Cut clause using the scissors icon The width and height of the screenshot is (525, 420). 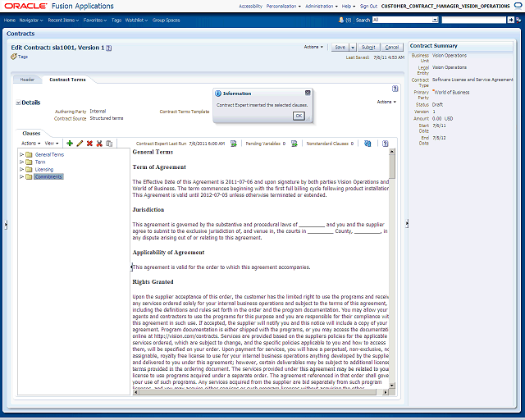[99, 144]
